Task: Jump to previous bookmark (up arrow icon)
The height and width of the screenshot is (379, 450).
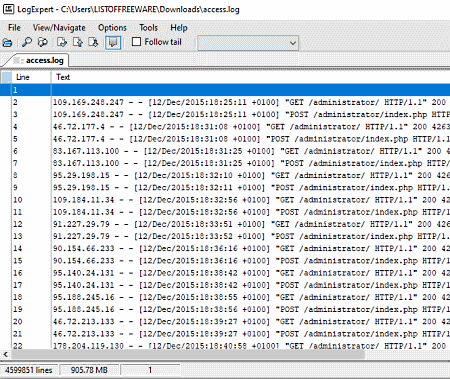Action: click(x=78, y=42)
